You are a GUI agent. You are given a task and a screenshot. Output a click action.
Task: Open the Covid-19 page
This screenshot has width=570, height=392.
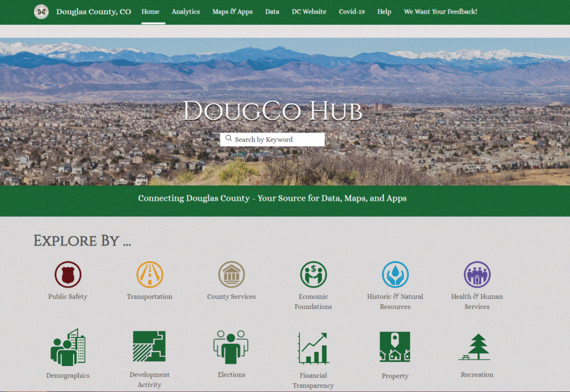[351, 11]
